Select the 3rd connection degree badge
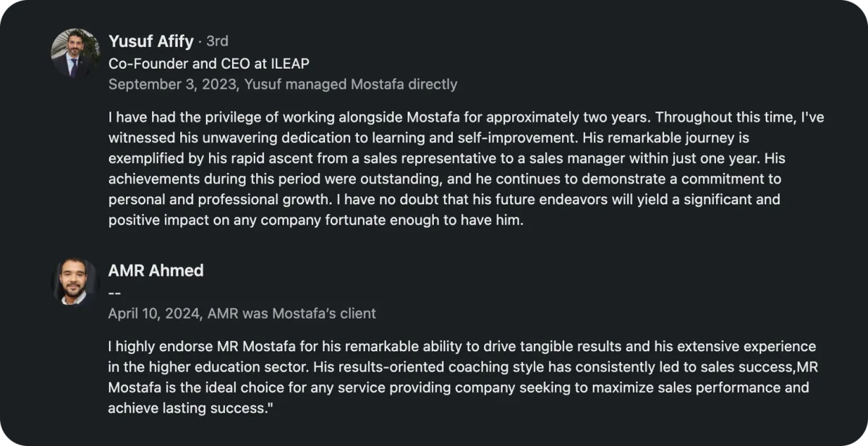 pyautogui.click(x=217, y=41)
